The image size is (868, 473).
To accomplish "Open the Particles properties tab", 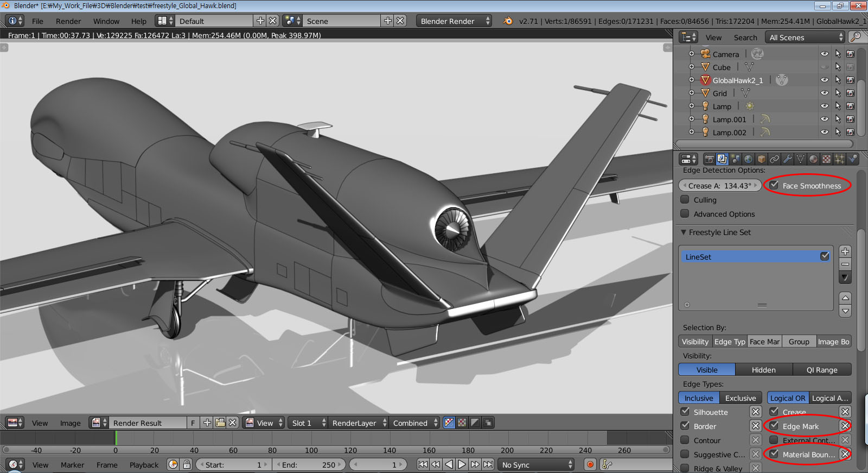I will (839, 159).
